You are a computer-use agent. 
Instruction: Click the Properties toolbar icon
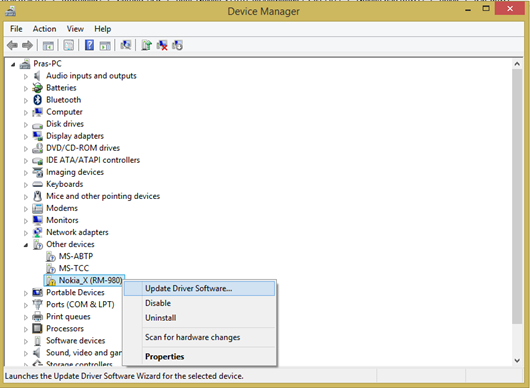click(x=69, y=45)
